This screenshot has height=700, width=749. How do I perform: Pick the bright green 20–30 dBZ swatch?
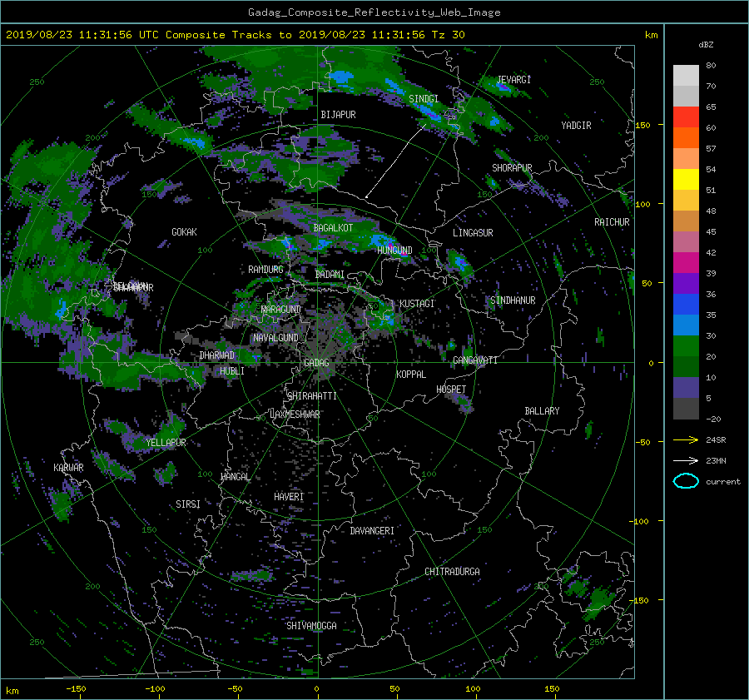pyautogui.click(x=686, y=346)
